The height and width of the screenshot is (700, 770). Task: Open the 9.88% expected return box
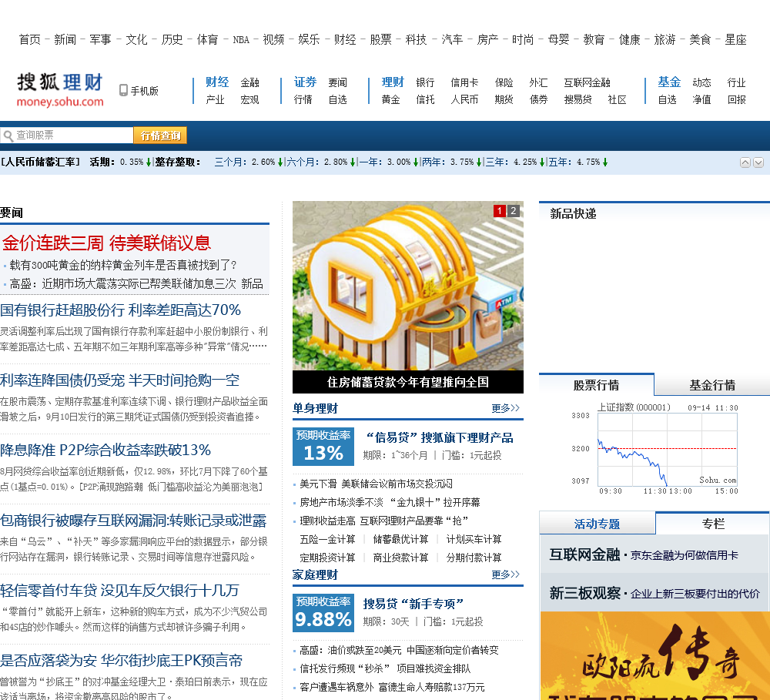(x=323, y=613)
